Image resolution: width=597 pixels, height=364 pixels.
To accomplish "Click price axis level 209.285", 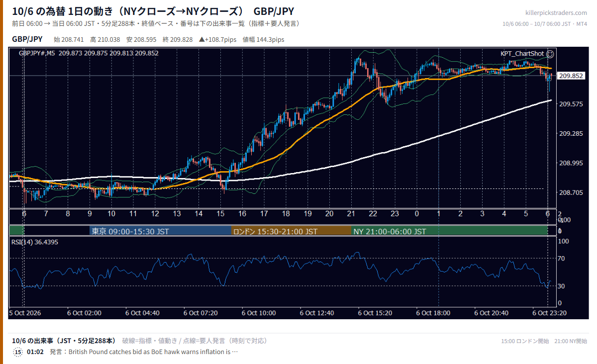I will point(572,134).
